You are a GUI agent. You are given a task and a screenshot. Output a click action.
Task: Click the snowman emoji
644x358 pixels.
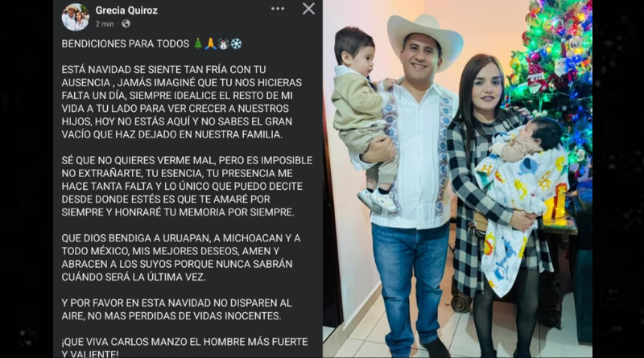tap(224, 43)
